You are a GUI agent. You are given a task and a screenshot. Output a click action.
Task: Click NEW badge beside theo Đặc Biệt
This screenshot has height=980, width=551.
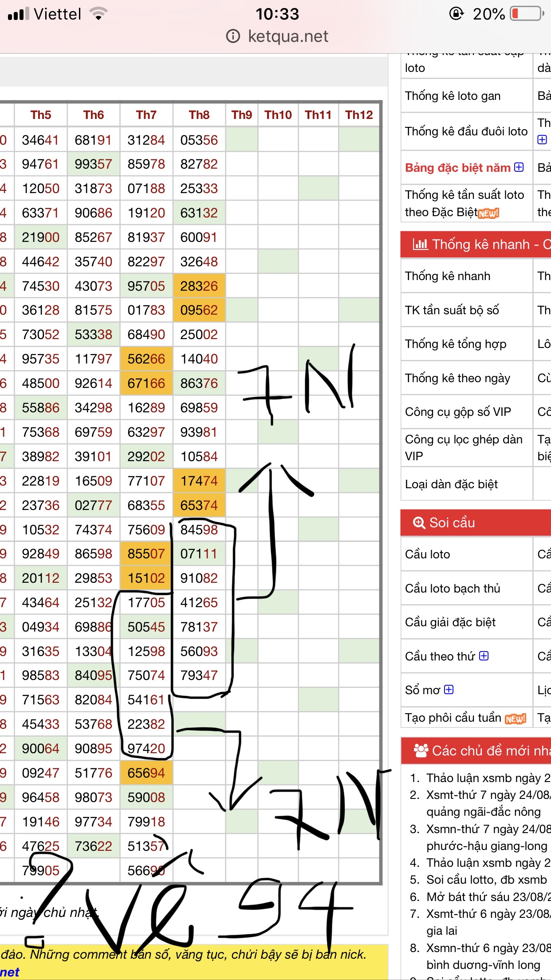[488, 213]
